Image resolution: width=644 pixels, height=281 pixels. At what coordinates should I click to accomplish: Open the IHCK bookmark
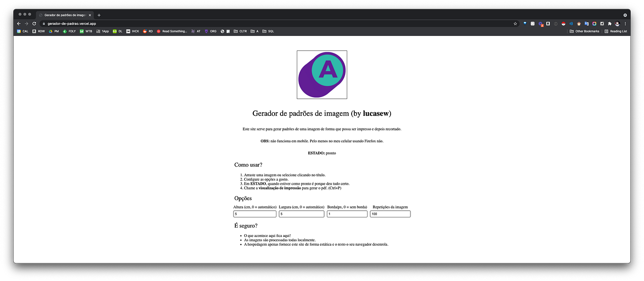point(133,31)
